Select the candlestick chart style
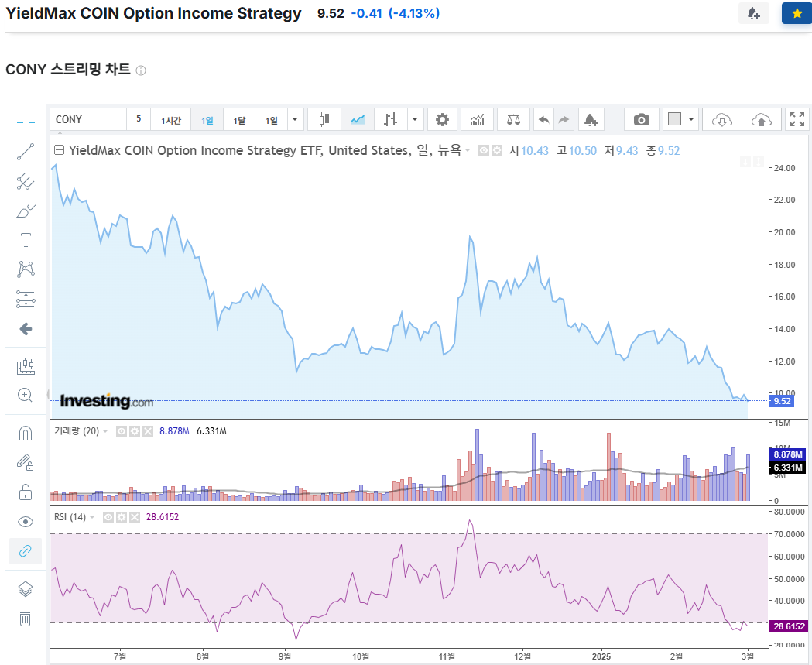The image size is (812, 665). click(x=324, y=120)
